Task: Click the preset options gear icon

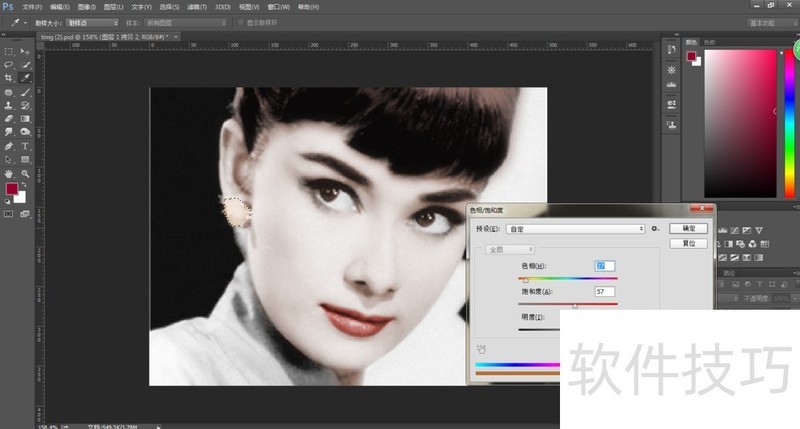Action: (654, 228)
